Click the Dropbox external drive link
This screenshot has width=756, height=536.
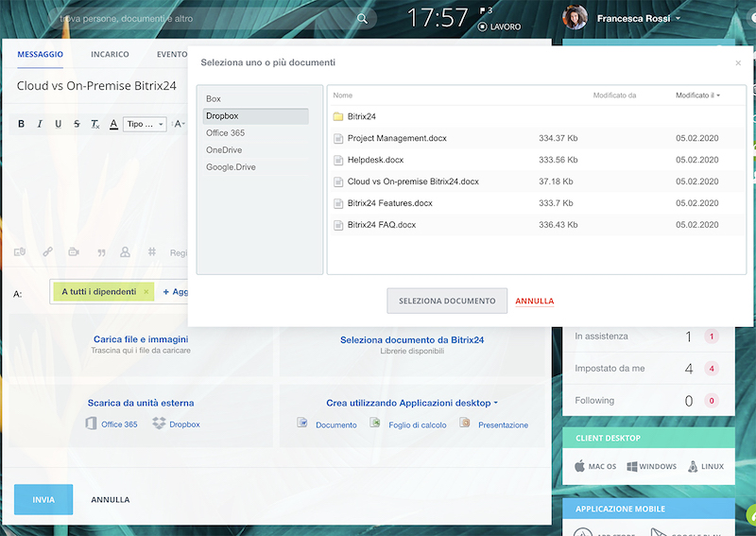point(176,424)
